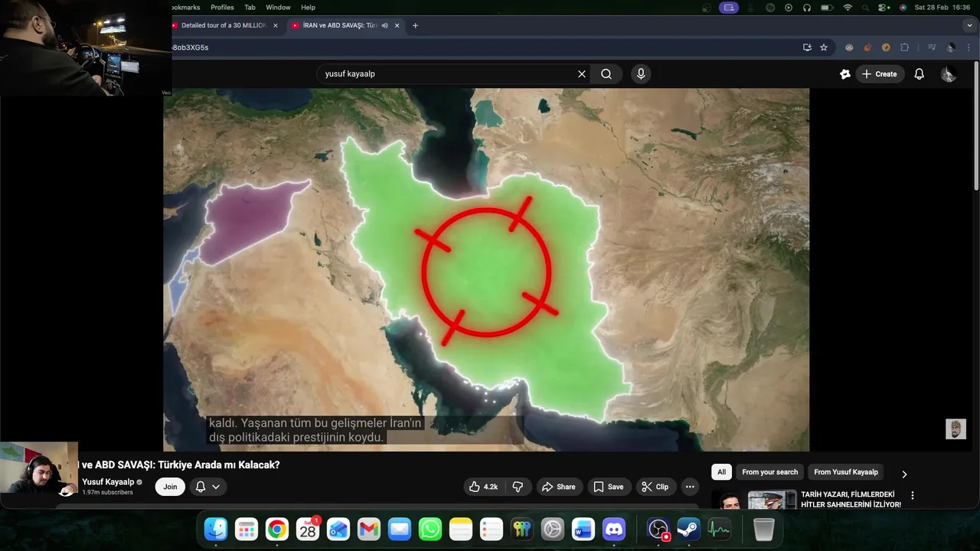Open Siri from the menu bar

tap(903, 8)
